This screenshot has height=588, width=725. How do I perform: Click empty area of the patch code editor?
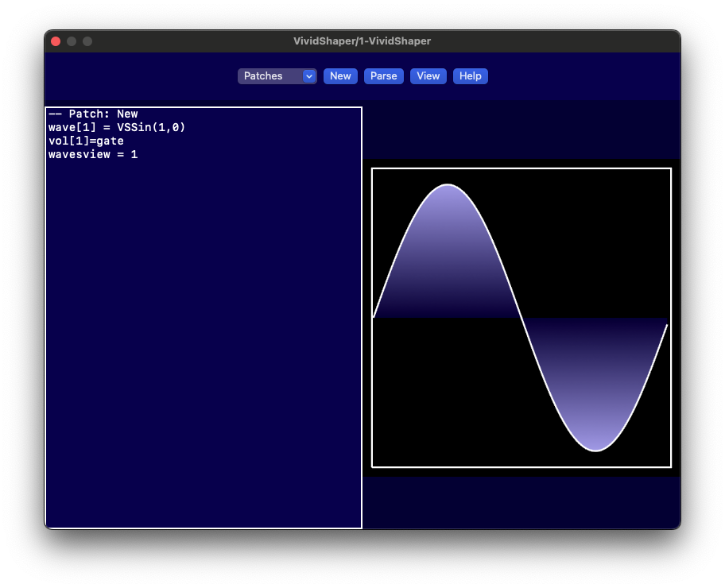pos(203,342)
